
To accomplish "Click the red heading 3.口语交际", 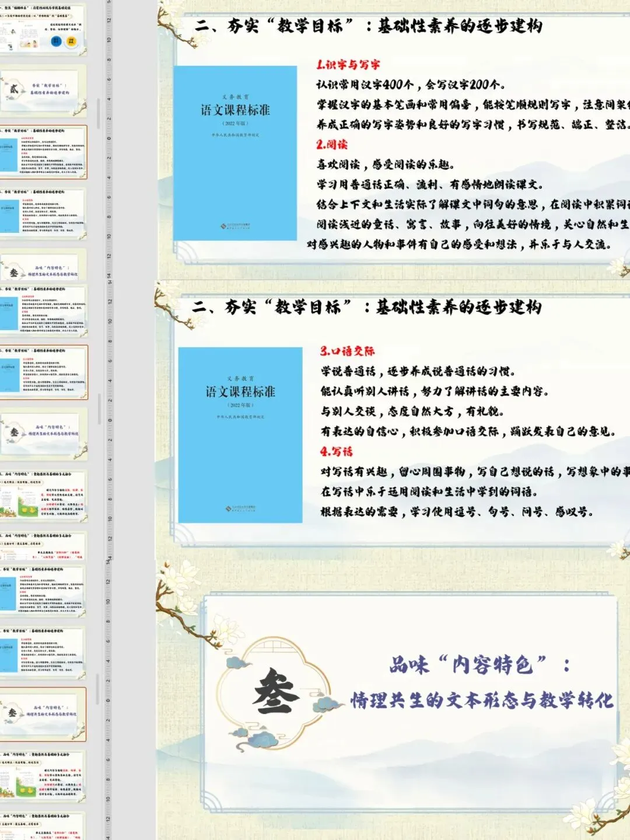I will point(348,351).
